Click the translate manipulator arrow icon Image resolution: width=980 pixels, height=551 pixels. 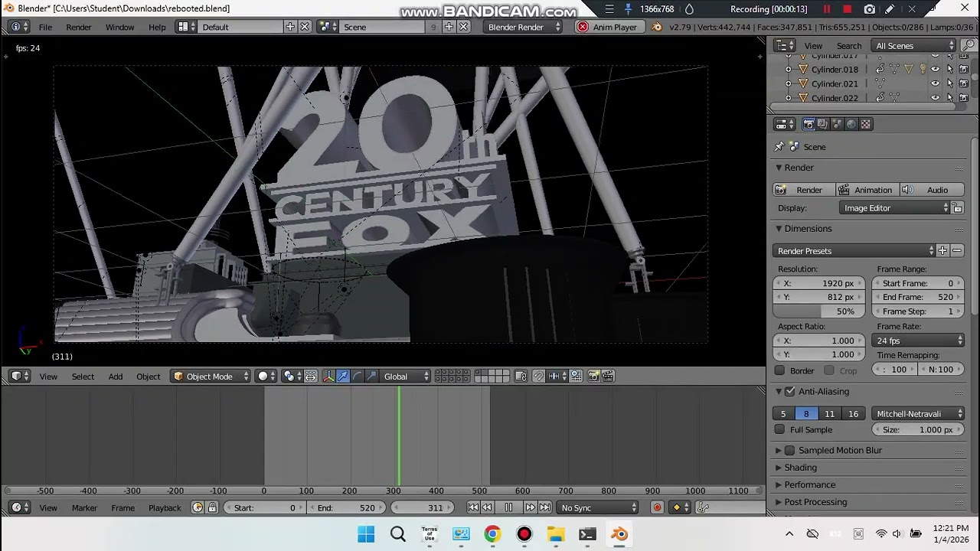tap(343, 376)
